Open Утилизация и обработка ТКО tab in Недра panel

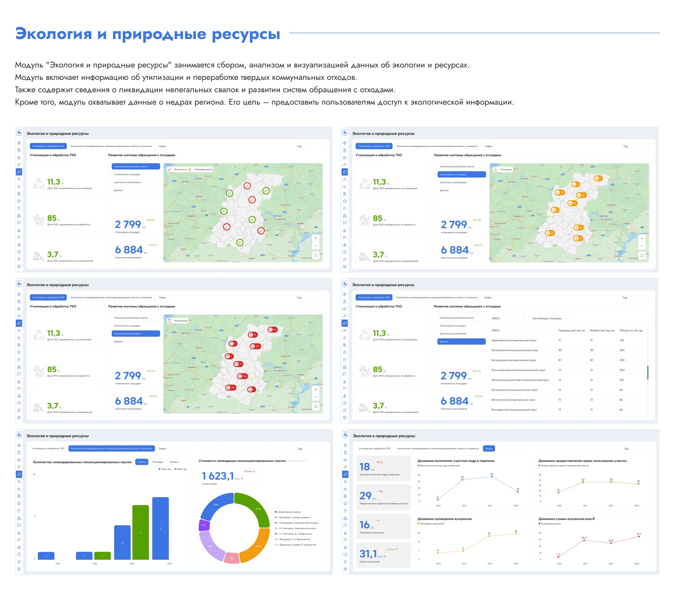[x=374, y=449]
